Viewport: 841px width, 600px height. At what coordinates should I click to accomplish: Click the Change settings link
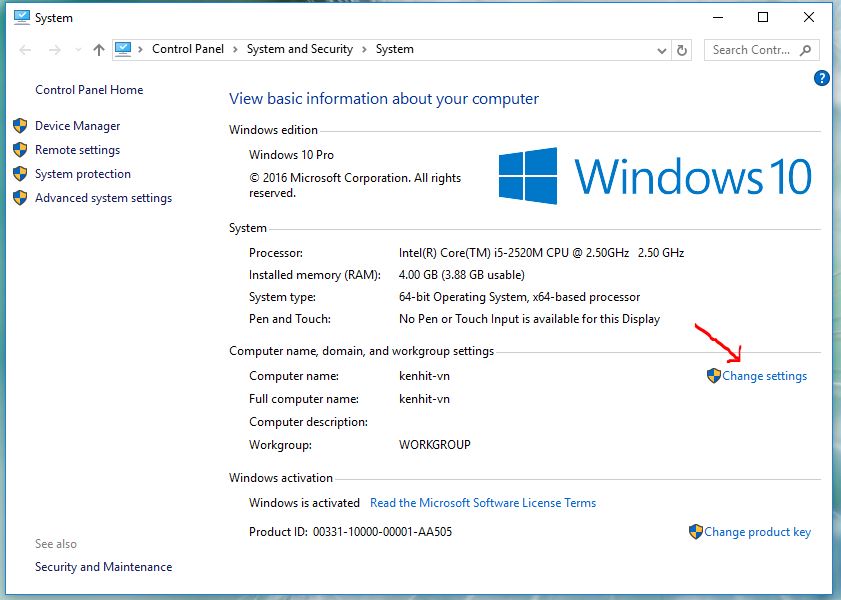click(x=764, y=376)
